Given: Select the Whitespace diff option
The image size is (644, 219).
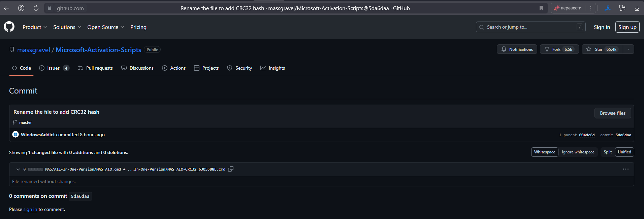Looking at the screenshot, I should [545, 152].
